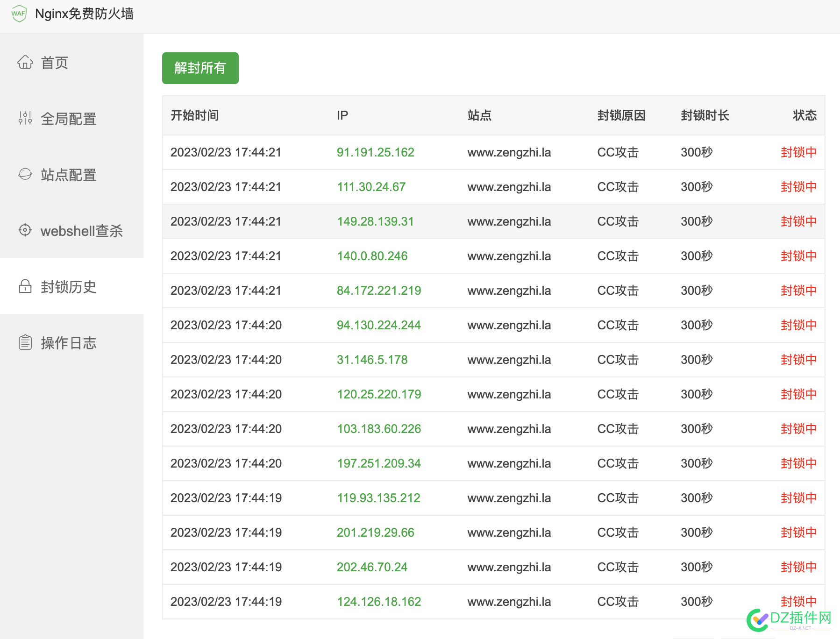Click the target icon beside webshell查杀

coord(25,230)
